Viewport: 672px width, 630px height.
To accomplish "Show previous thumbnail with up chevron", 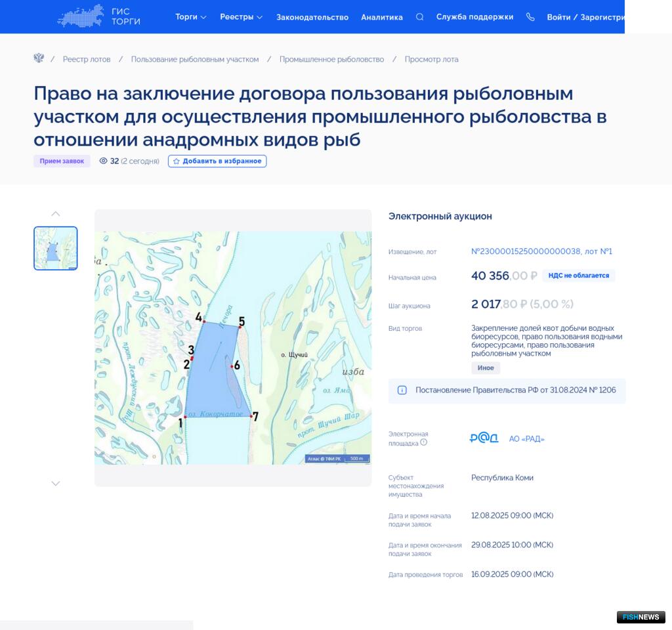I will coord(56,214).
